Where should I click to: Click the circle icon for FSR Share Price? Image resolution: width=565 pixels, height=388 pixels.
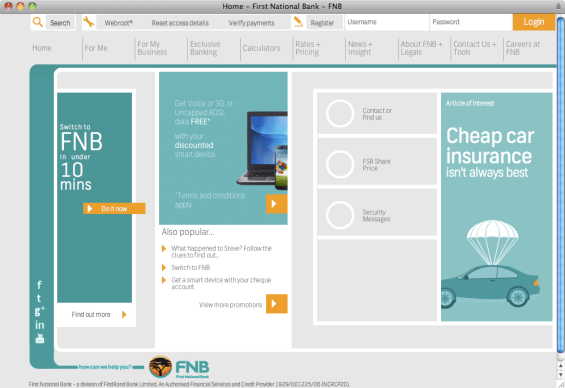[x=340, y=164]
